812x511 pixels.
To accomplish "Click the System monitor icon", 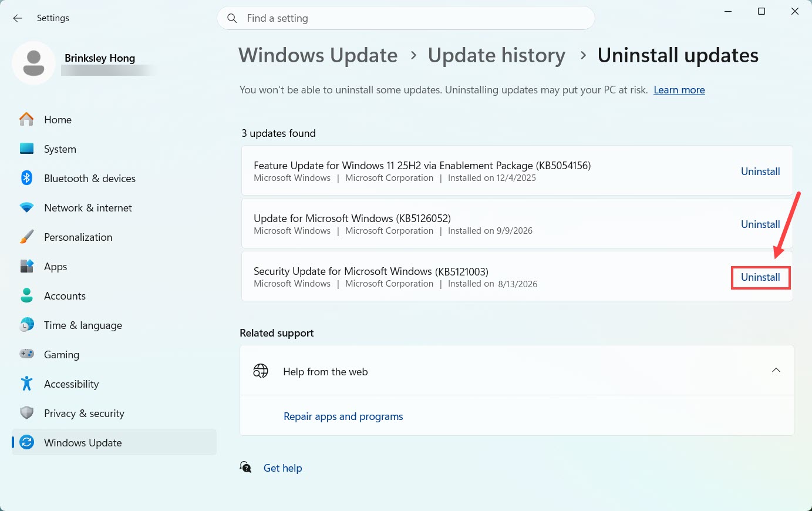I will coord(26,149).
